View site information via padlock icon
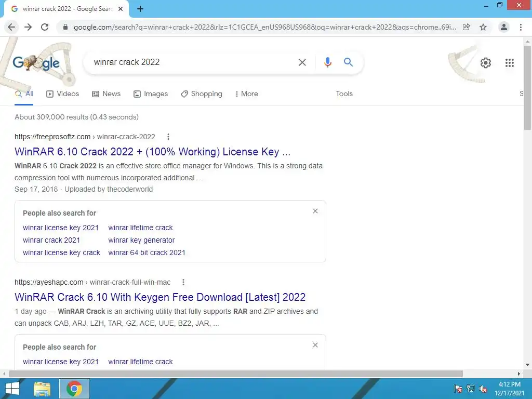Image resolution: width=532 pixels, height=399 pixels. pos(65,27)
